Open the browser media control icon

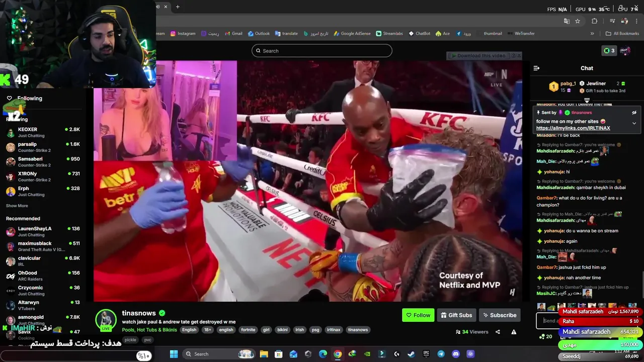click(x=612, y=21)
